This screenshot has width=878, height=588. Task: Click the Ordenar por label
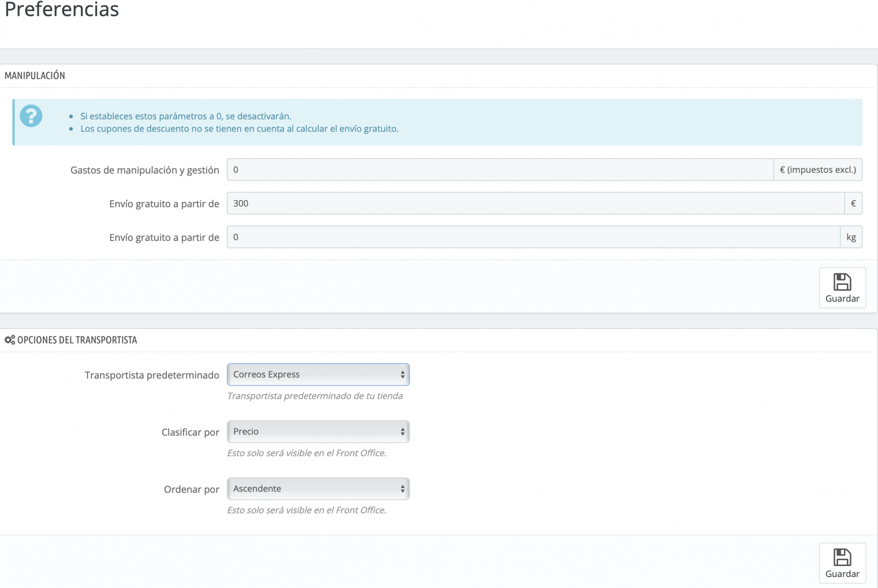click(x=191, y=489)
